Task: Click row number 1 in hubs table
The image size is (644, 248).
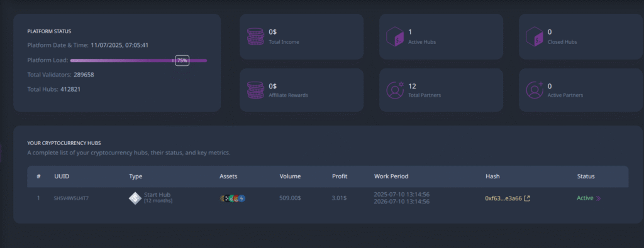Action: tap(38, 198)
